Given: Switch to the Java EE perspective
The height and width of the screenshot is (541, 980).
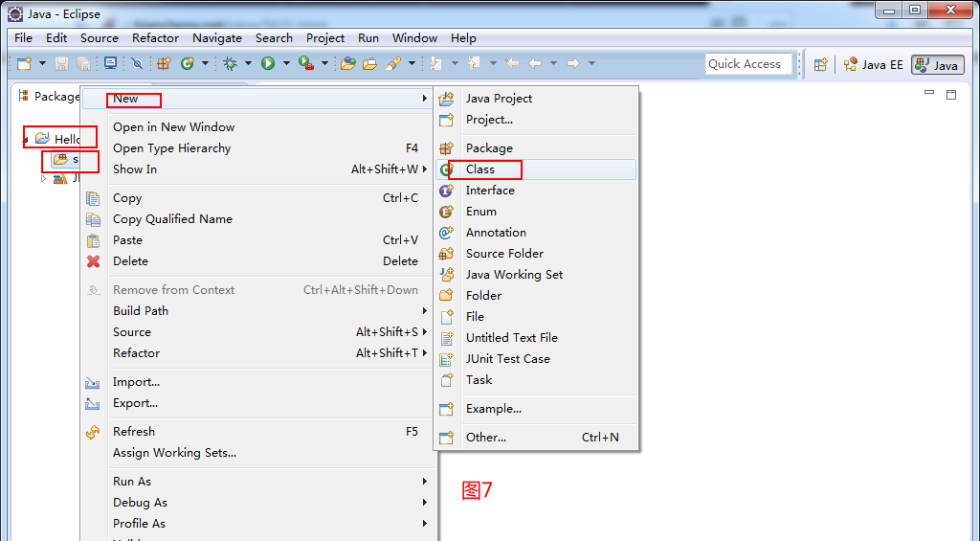Looking at the screenshot, I should 873,65.
